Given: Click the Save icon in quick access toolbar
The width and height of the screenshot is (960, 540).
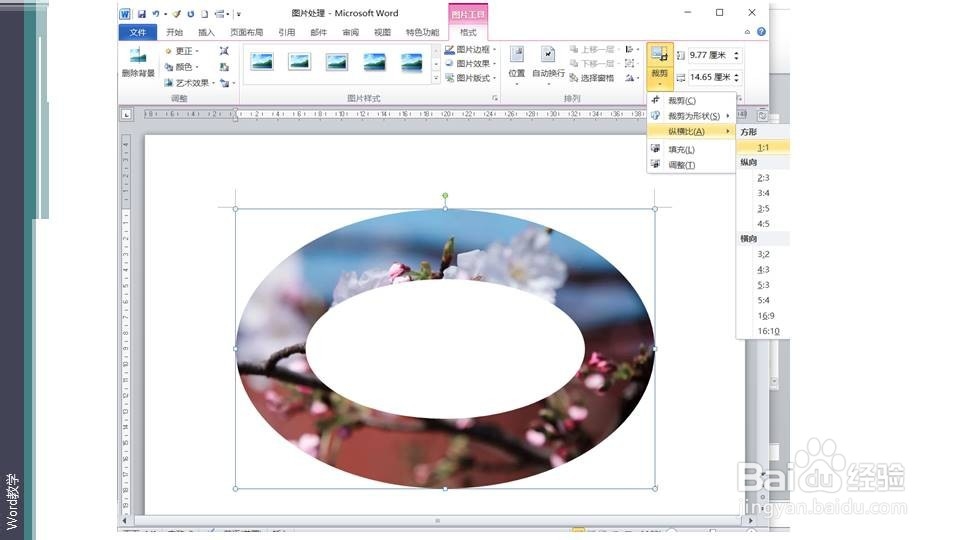Looking at the screenshot, I should click(141, 13).
